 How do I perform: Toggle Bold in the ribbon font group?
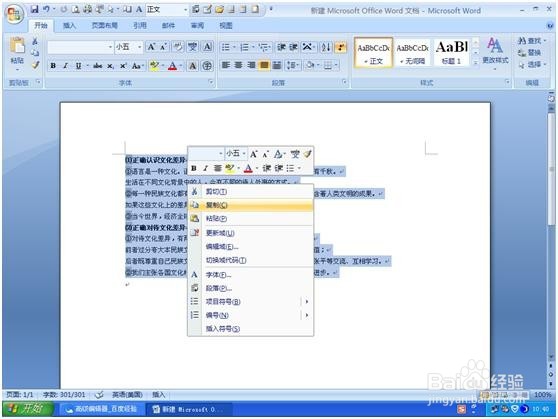pos(53,66)
